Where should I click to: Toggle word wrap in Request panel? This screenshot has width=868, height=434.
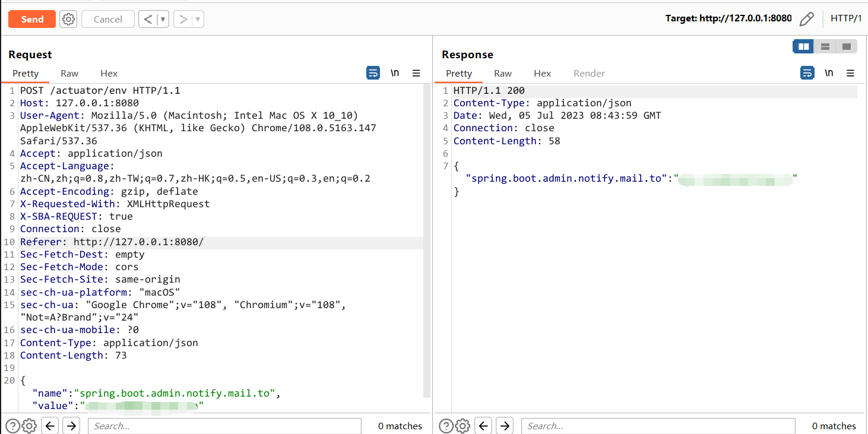click(x=373, y=73)
